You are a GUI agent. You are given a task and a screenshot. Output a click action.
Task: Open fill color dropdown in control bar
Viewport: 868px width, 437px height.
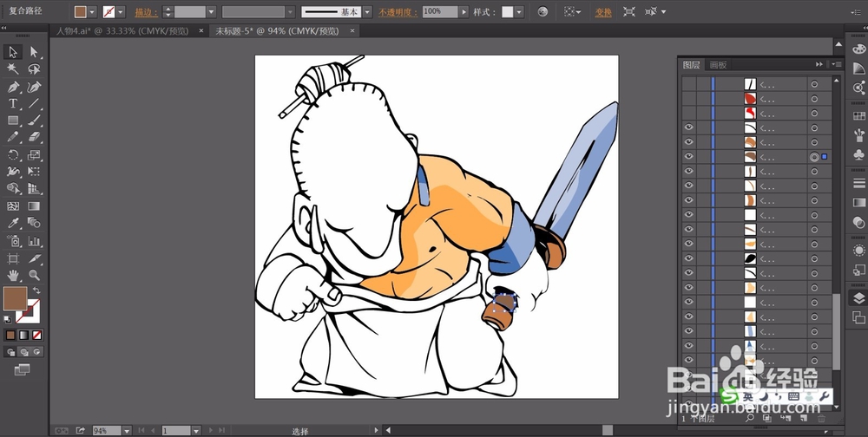tap(92, 11)
